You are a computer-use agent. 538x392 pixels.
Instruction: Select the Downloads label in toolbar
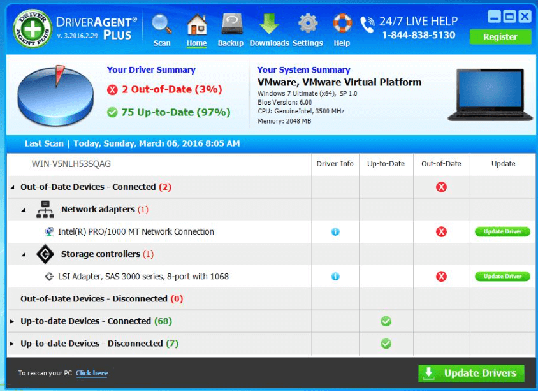point(270,43)
